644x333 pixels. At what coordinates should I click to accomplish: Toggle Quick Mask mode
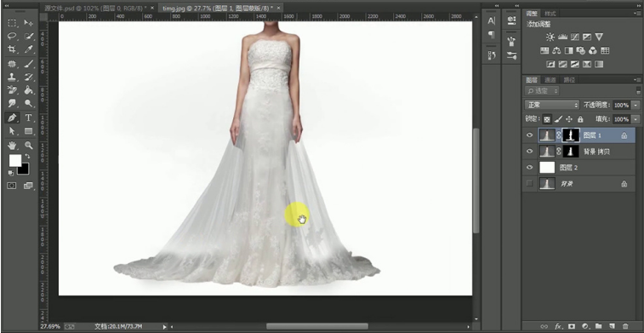[12, 186]
